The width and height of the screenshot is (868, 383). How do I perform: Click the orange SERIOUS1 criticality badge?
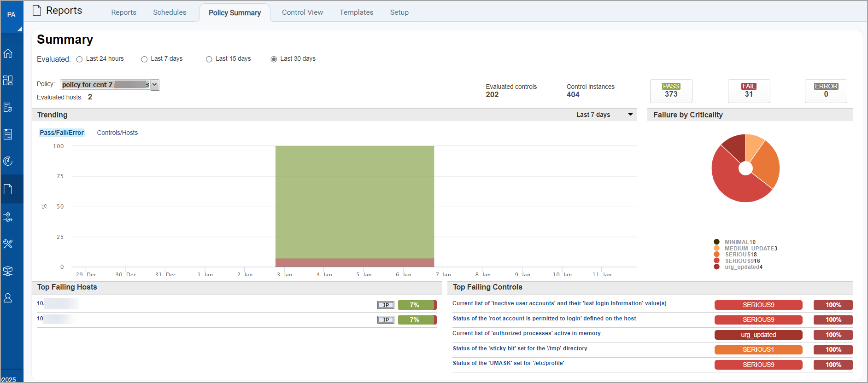pyautogui.click(x=758, y=349)
